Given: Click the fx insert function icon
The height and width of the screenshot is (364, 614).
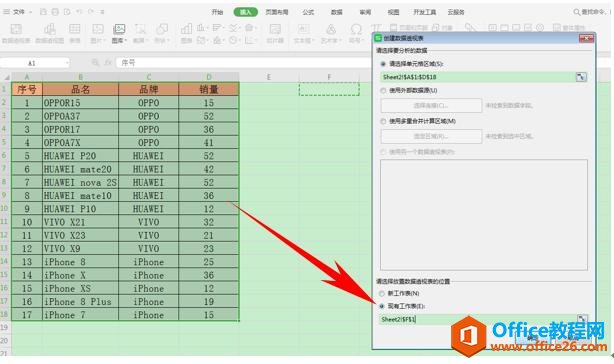Looking at the screenshot, I should tap(108, 63).
